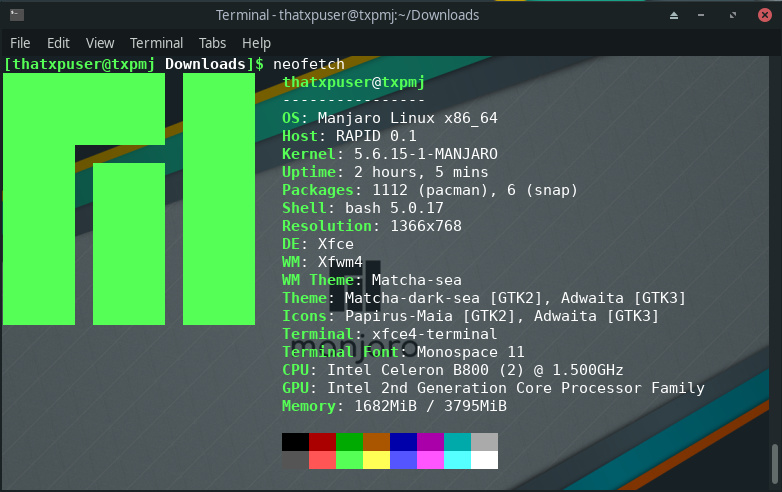The width and height of the screenshot is (782, 492).
Task: Click the black color block
Action: (295, 442)
